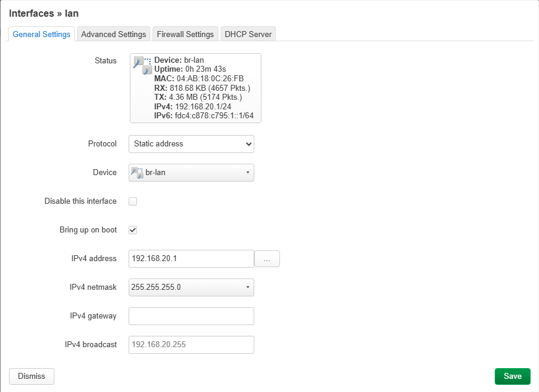Screen dimensions: 539x392
Task: Click the IPv6 fdc4:c878:c795:1::1/64 status line
Action: (x=204, y=116)
